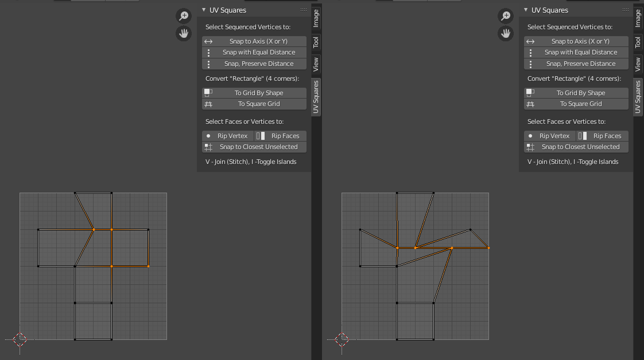The height and width of the screenshot is (360, 644).
Task: Click Snap to Closest Unselected in left panel
Action: [254, 147]
